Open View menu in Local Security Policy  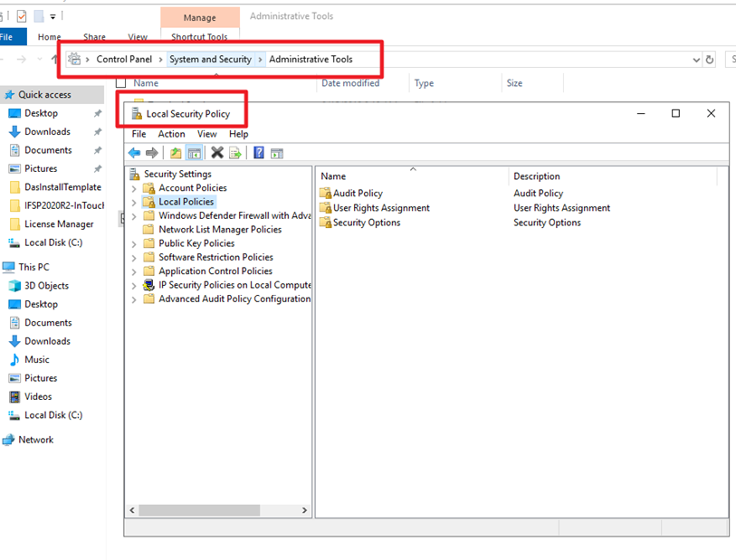click(x=206, y=134)
